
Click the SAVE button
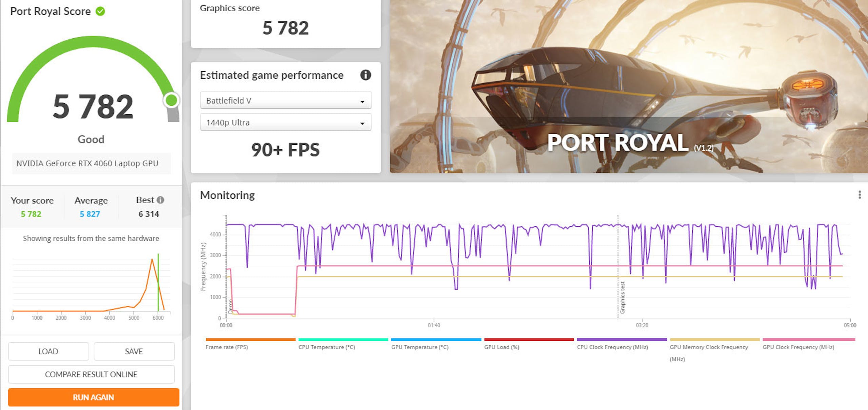(x=134, y=351)
